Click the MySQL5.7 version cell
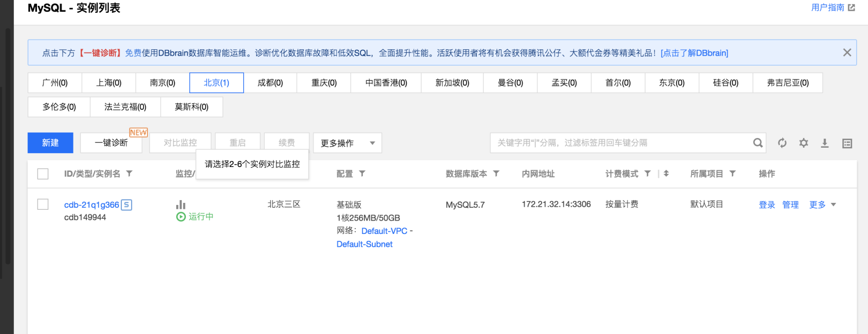 tap(465, 204)
